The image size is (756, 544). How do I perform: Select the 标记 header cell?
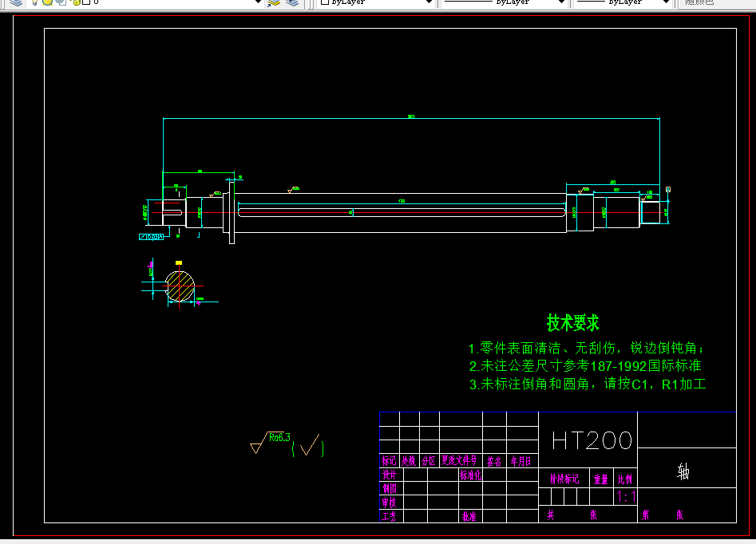389,460
